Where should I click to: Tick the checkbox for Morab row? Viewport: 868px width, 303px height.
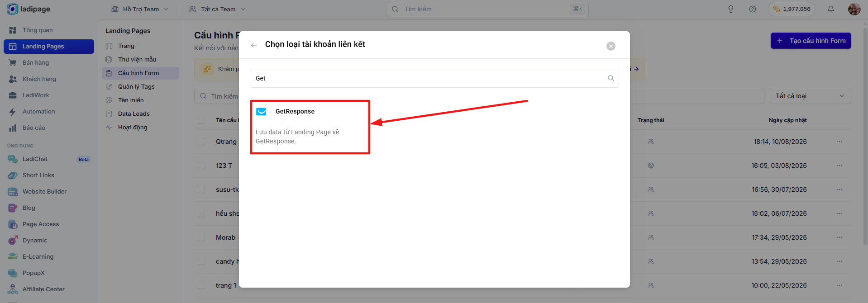[x=201, y=237]
